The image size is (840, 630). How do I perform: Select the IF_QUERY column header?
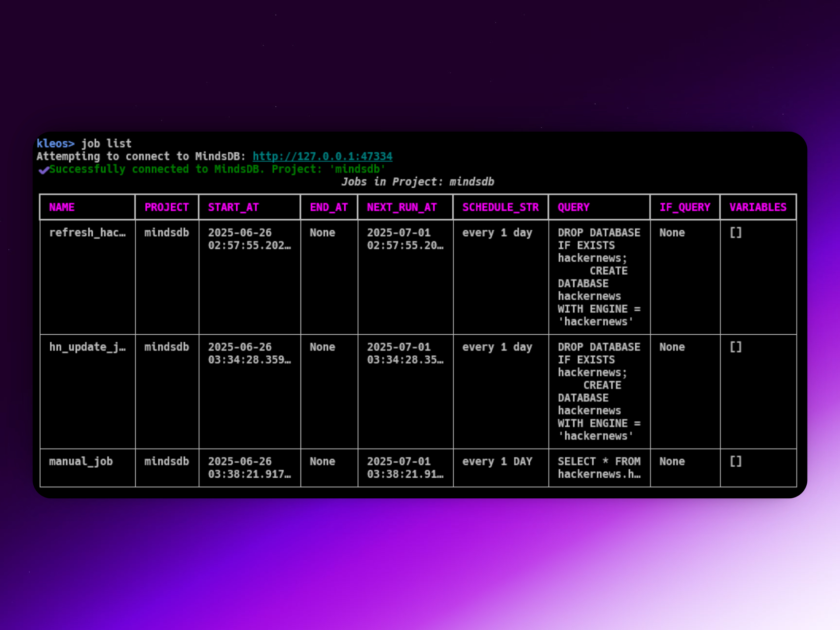tap(685, 207)
